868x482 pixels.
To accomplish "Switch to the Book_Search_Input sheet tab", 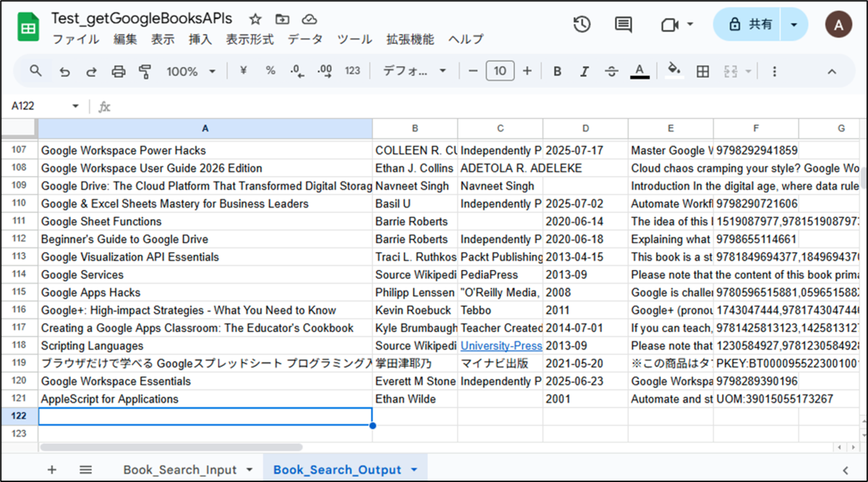I will [x=180, y=470].
